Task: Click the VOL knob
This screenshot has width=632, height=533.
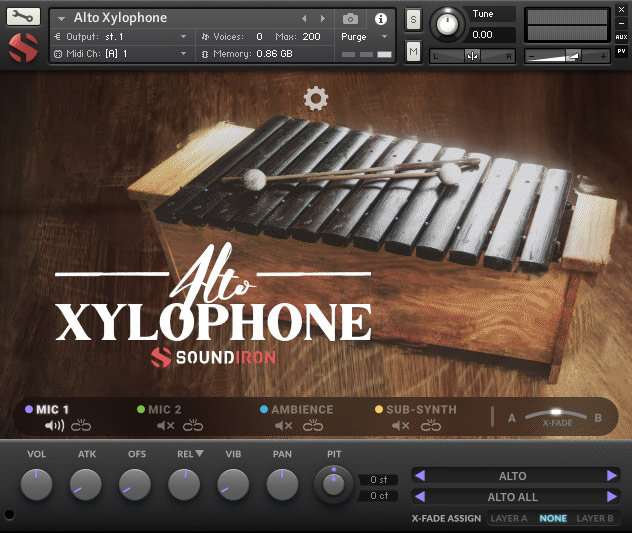Action: tap(36, 484)
